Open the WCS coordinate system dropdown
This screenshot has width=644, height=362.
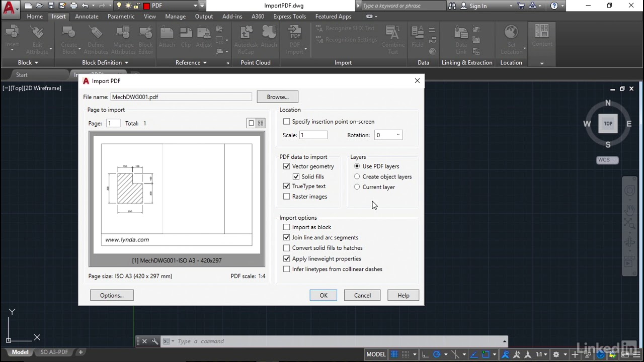pyautogui.click(x=615, y=160)
